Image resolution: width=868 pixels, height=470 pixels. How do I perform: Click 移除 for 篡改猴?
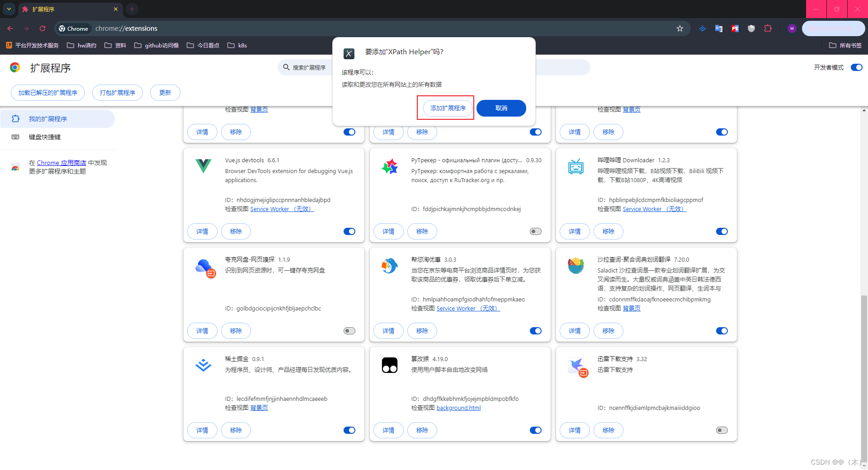click(x=422, y=430)
